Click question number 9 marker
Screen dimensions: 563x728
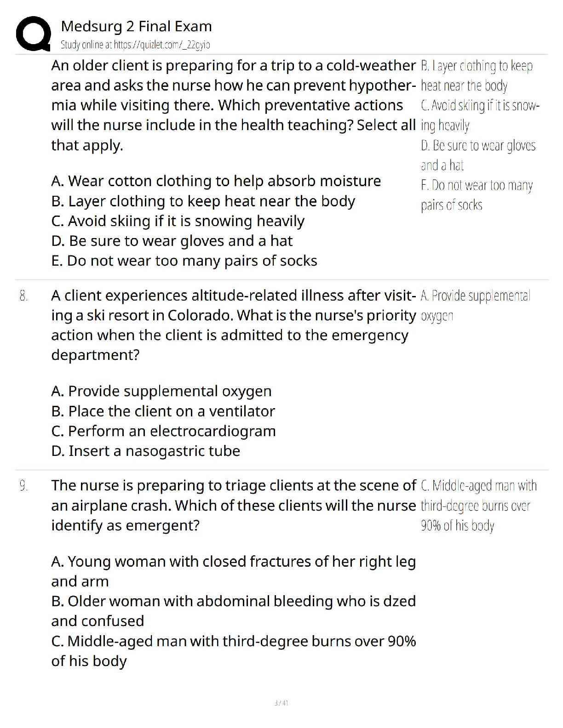23,486
